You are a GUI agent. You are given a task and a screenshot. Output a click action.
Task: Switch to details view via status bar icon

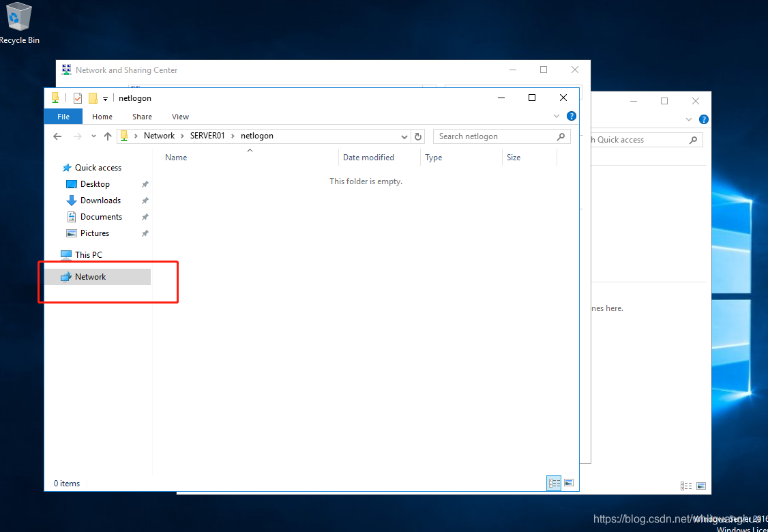tap(553, 483)
